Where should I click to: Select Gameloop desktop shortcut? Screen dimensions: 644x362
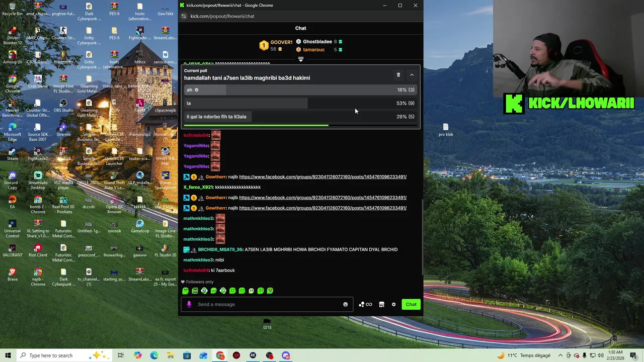point(140,226)
